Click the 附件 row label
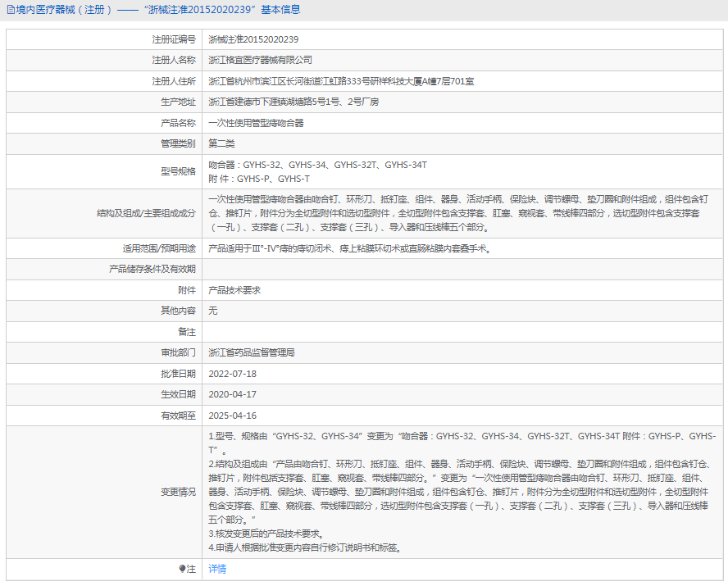 (187, 290)
